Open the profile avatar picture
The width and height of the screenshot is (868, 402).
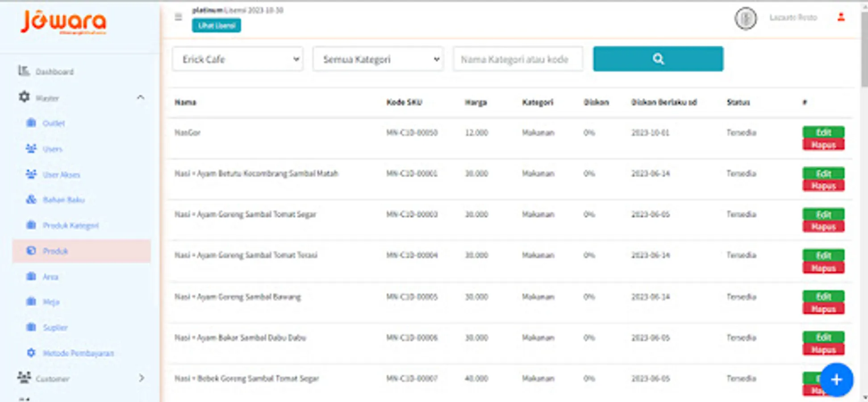[x=746, y=18]
